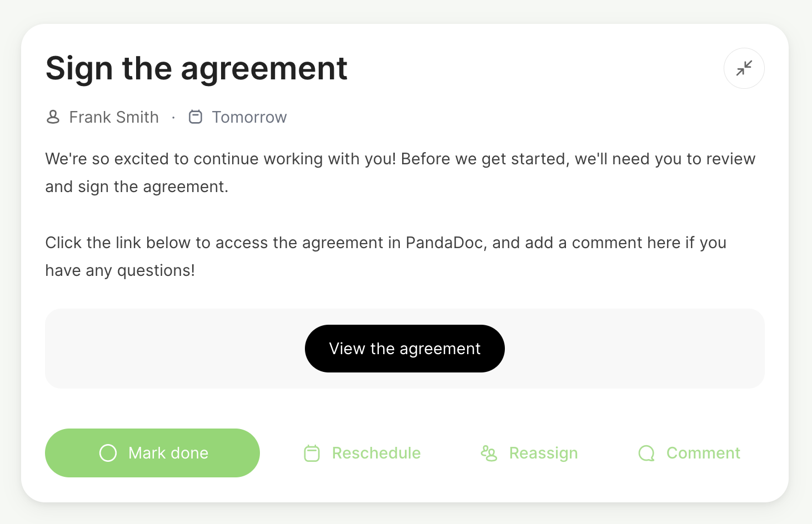
Task: Select the Reschedule calendar icon
Action: 312,453
